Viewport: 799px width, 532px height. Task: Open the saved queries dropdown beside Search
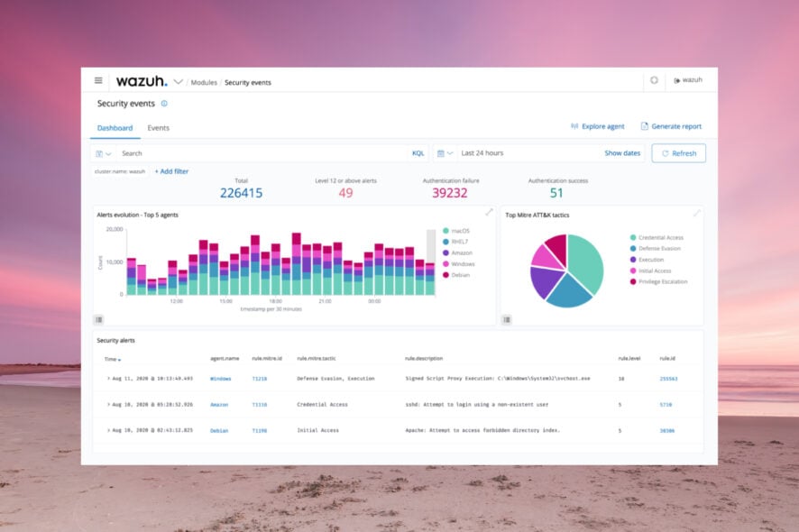tap(104, 153)
